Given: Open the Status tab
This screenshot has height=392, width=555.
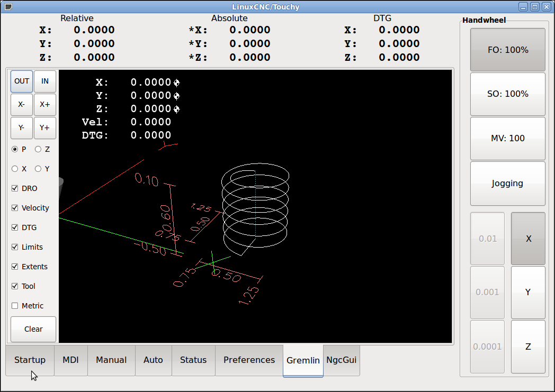Looking at the screenshot, I should [x=193, y=360].
